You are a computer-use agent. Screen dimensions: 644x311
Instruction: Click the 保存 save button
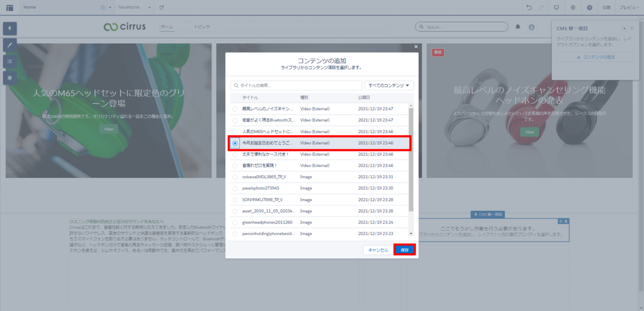405,250
